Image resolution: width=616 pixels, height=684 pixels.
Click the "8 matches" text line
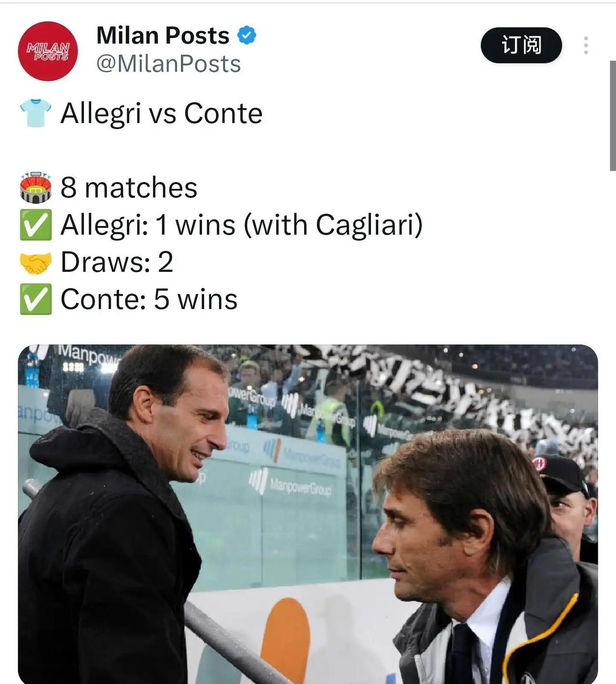[x=128, y=188]
